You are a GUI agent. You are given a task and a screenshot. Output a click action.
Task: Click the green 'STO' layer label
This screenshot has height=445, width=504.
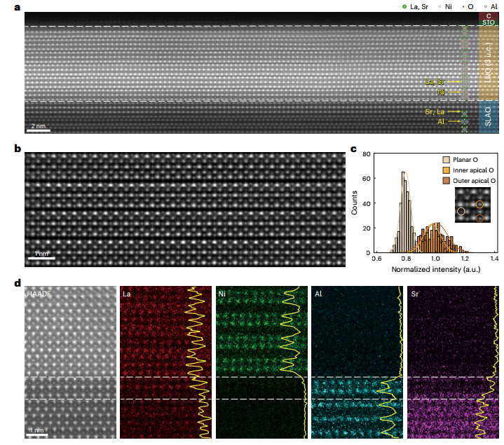[489, 22]
